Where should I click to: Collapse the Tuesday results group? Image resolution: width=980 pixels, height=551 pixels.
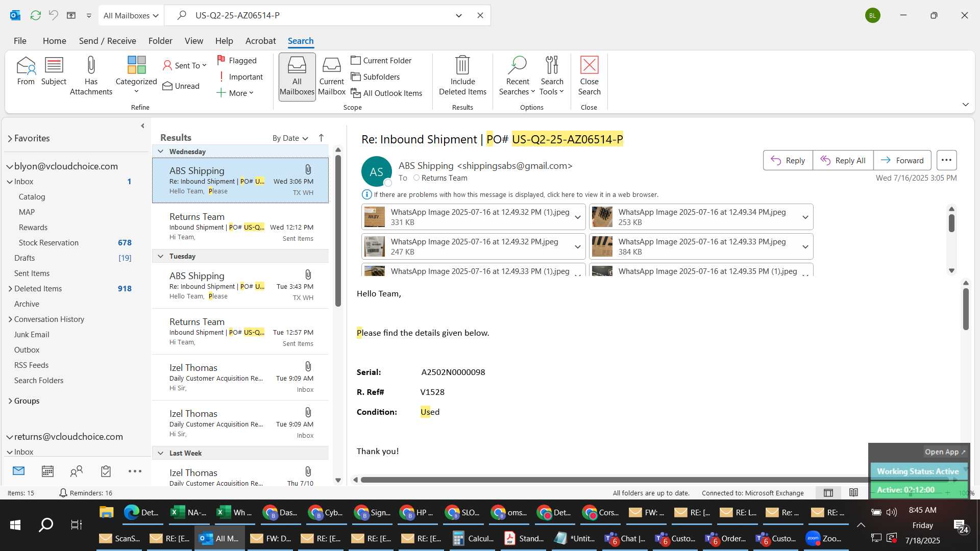[160, 256]
